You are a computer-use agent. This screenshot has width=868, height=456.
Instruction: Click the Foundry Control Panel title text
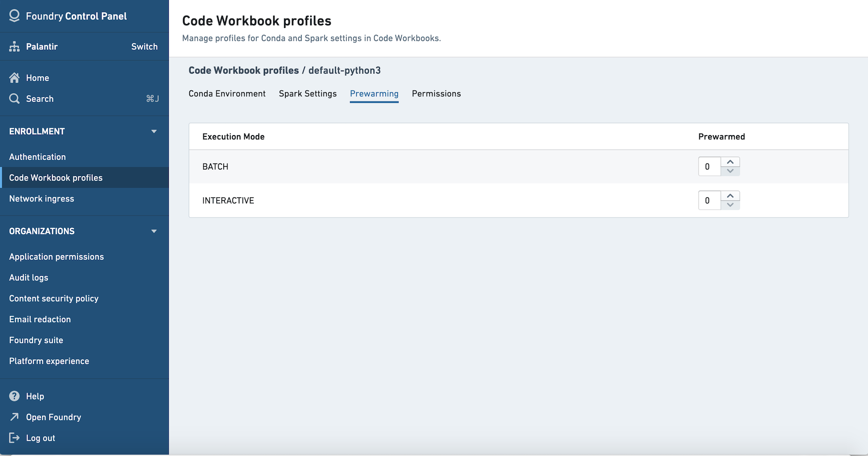tap(76, 16)
